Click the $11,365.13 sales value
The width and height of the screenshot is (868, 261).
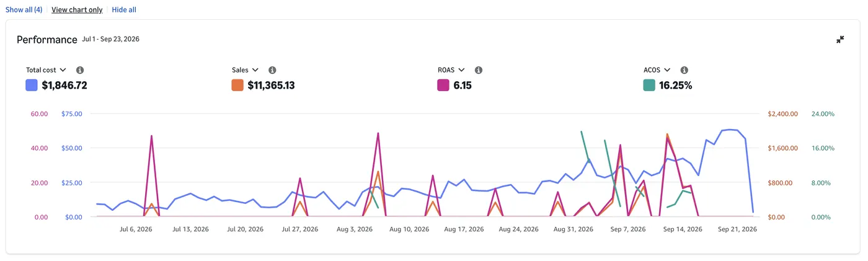pyautogui.click(x=271, y=86)
